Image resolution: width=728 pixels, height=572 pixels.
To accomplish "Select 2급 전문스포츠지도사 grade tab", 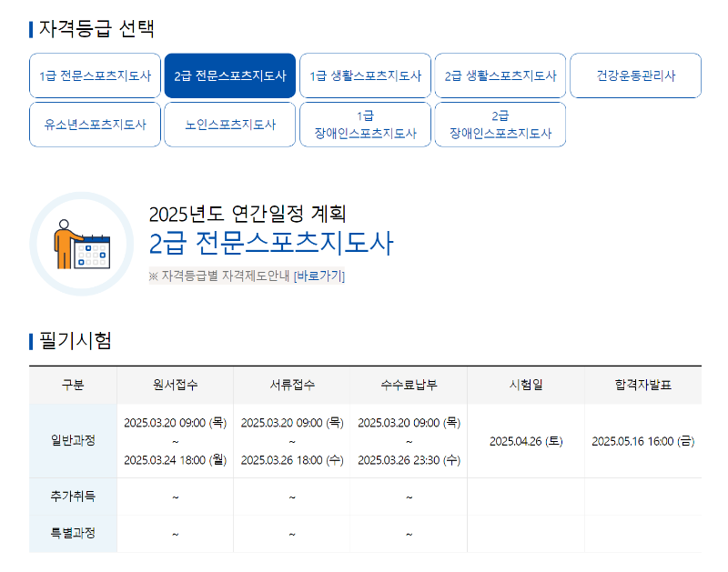I will (x=230, y=75).
